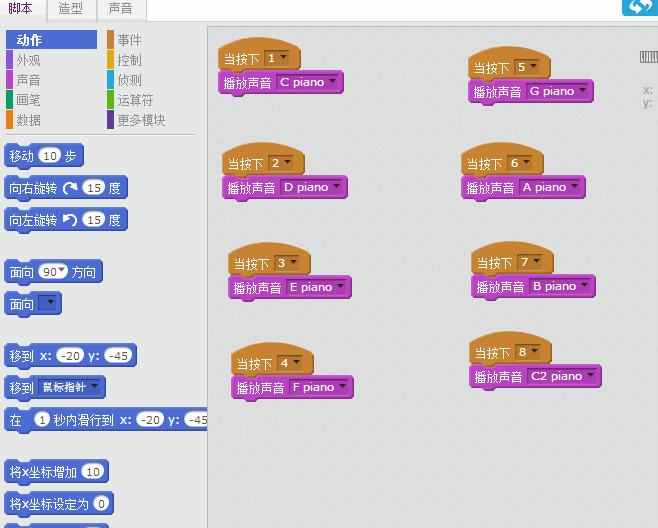This screenshot has height=528, width=658.
Task: Select the 控制 block category
Action: (x=129, y=60)
